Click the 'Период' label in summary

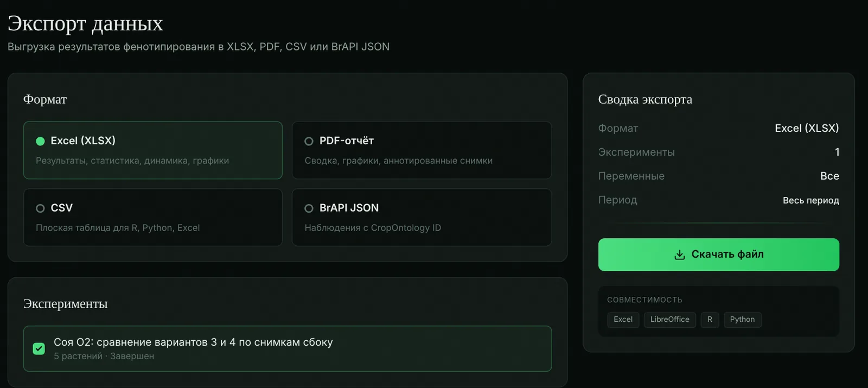pyautogui.click(x=618, y=200)
